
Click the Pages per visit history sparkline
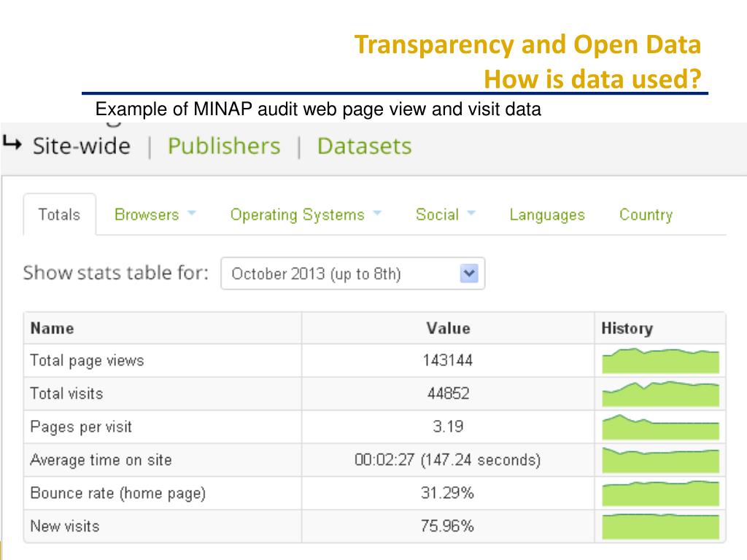point(660,427)
